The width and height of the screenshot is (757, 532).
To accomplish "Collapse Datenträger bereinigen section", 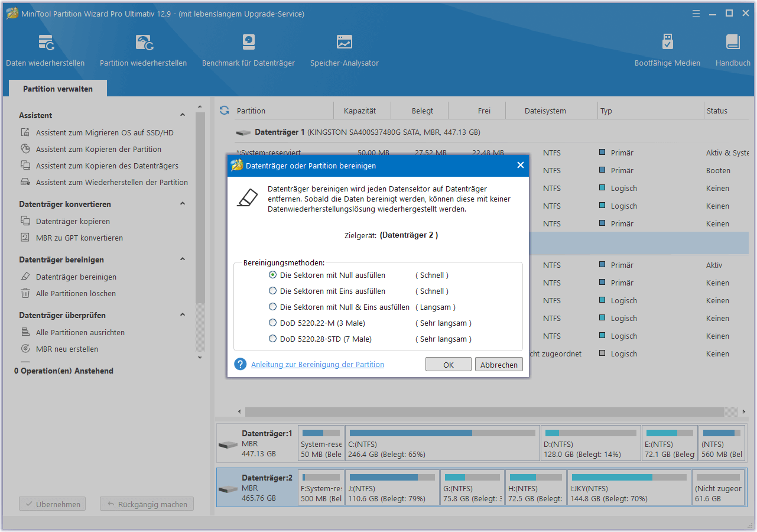I will pos(183,259).
